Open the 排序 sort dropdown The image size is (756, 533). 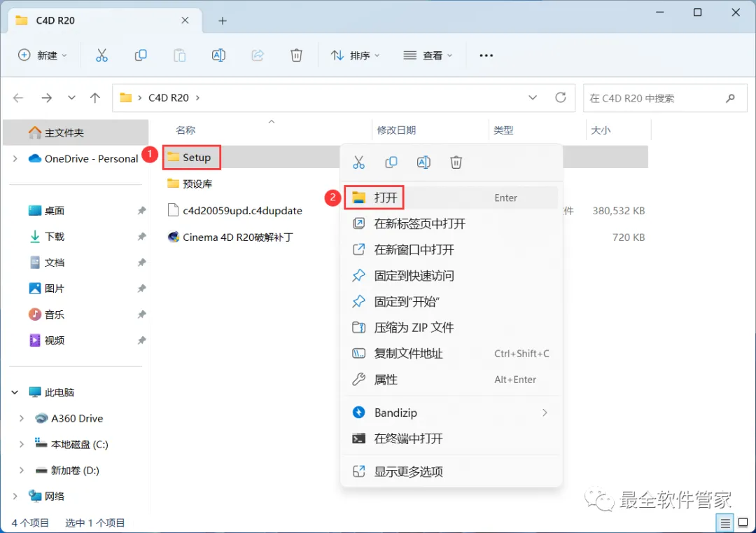point(356,55)
